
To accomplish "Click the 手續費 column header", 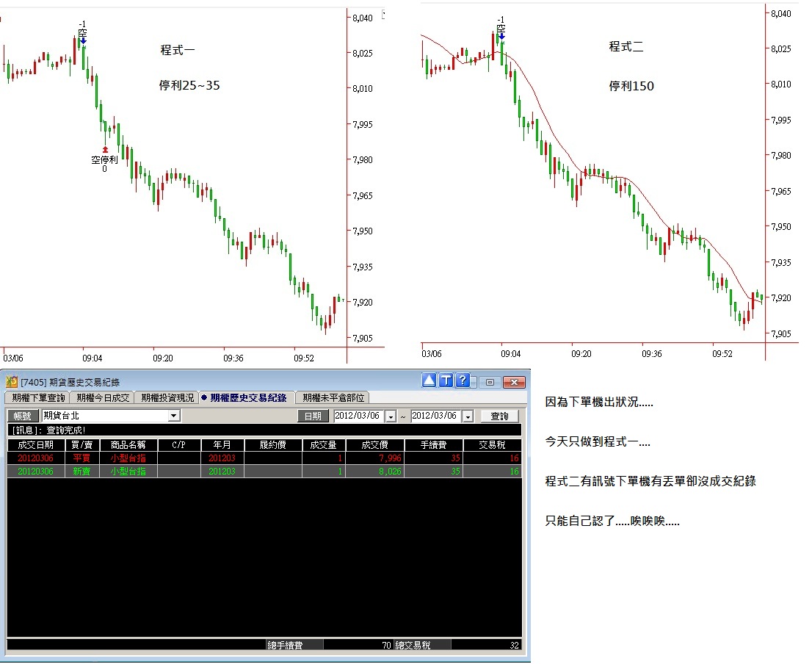I will (433, 445).
